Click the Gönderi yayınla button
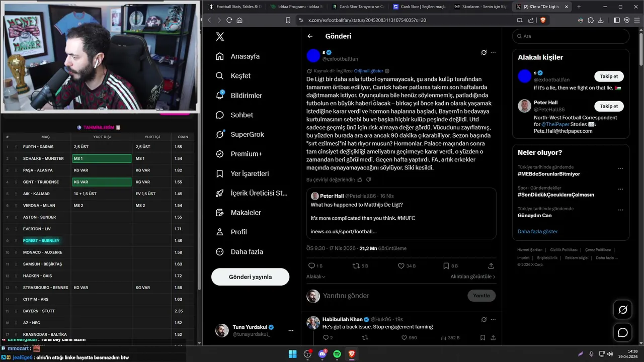 pos(250,277)
